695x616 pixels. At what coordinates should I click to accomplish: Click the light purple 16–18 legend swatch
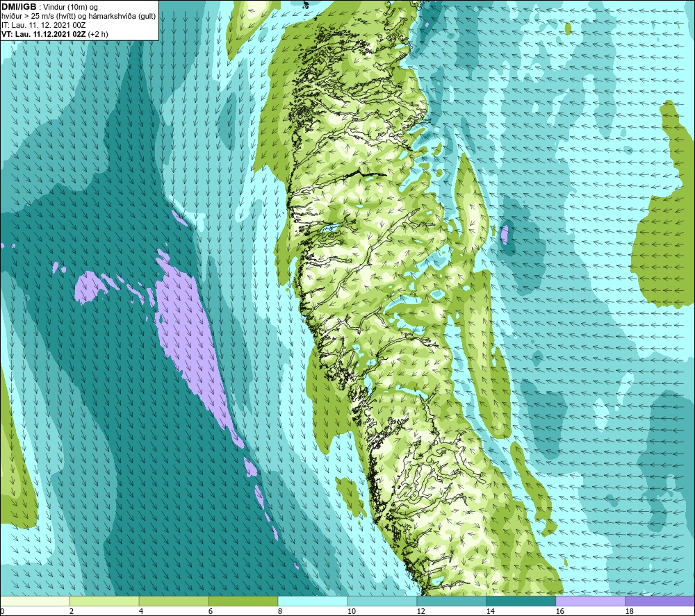[x=590, y=601]
